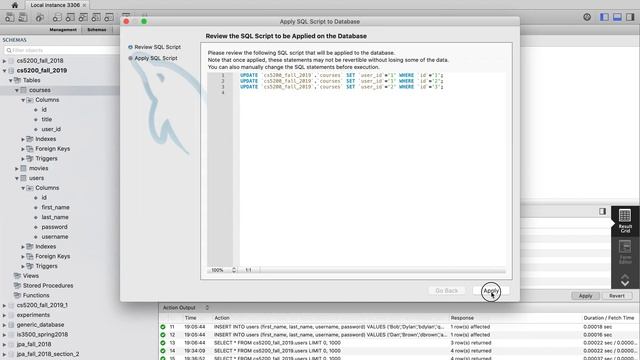Create a new view via toolbar icon

click(83, 18)
